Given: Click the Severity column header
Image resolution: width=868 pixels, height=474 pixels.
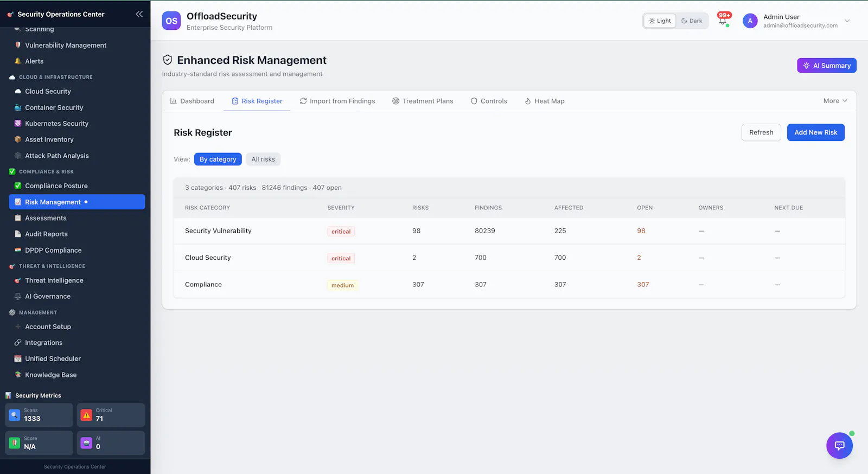Looking at the screenshot, I should pos(341,208).
